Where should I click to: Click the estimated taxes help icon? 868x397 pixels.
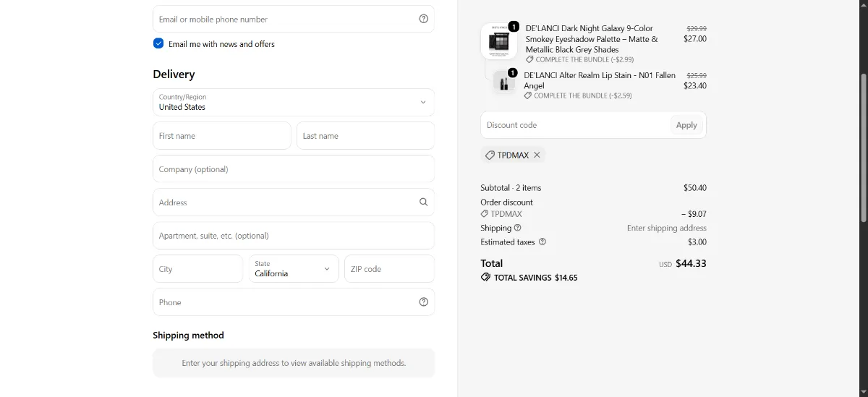(x=542, y=242)
